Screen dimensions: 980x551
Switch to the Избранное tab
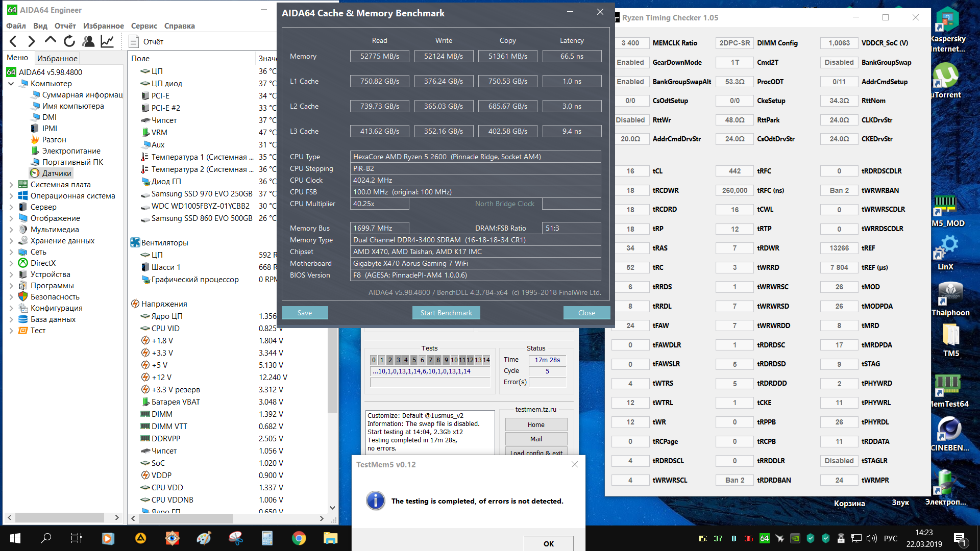click(57, 58)
